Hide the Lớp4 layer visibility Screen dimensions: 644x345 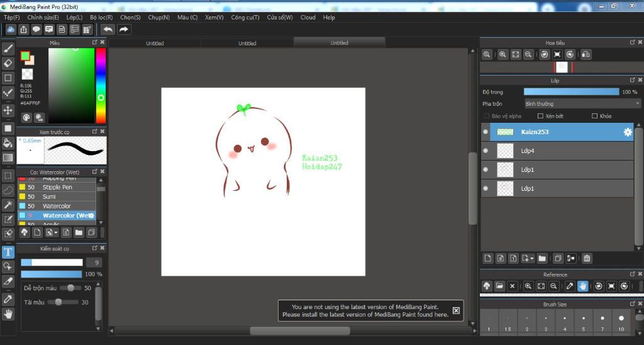pos(486,151)
